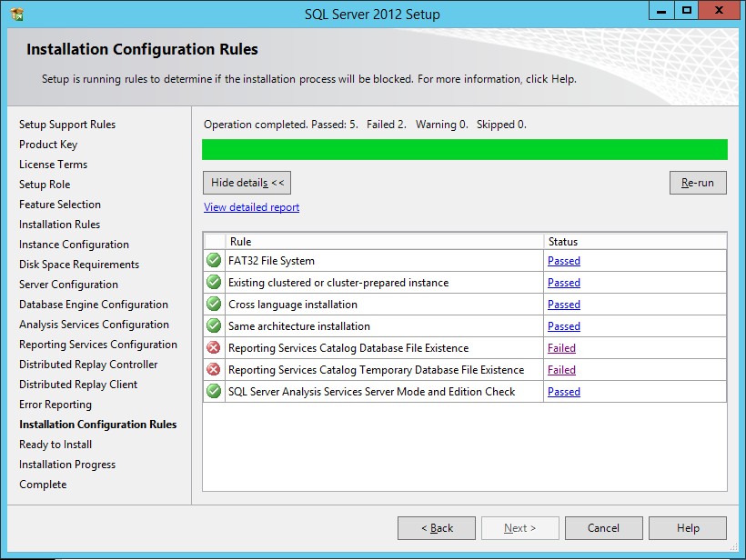The height and width of the screenshot is (560, 746).
Task: Click the Operation completed summary text
Action: (365, 125)
